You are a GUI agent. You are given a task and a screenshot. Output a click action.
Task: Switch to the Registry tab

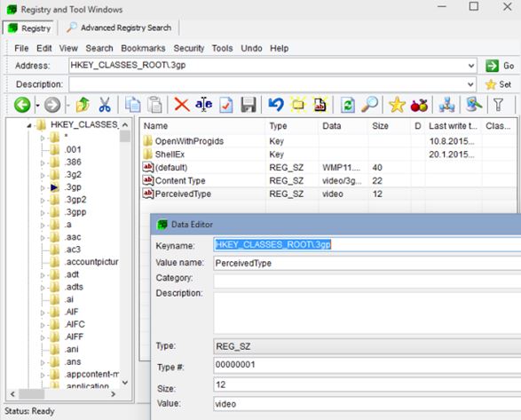30,28
